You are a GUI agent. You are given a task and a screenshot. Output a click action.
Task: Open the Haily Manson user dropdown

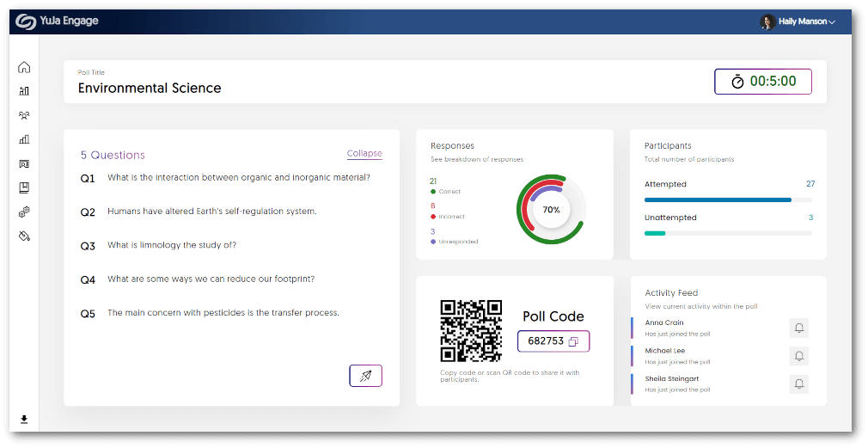(798, 21)
